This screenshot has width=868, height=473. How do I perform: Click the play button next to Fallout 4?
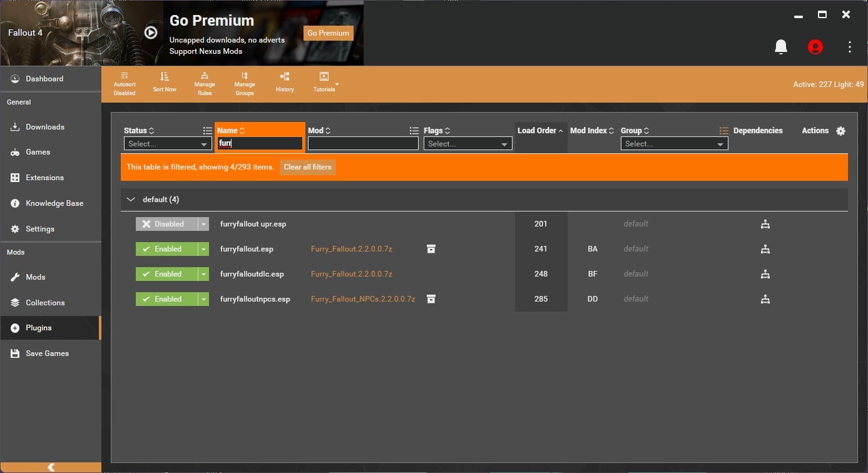pos(151,33)
